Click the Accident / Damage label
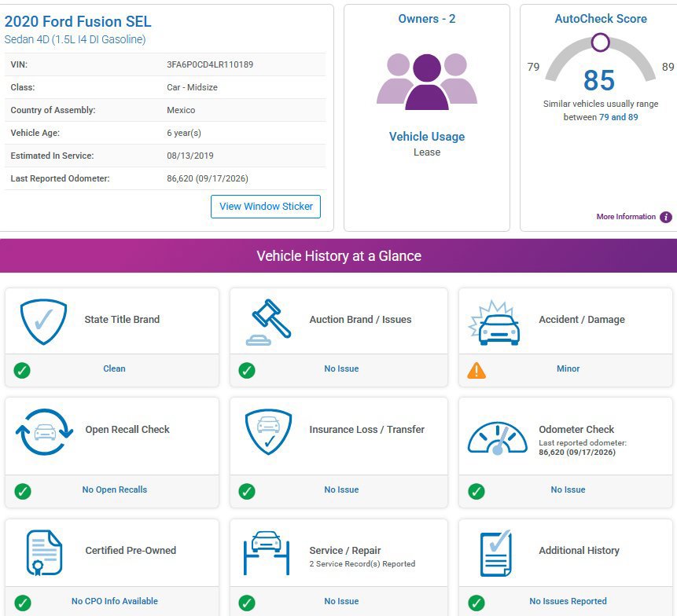Image resolution: width=677 pixels, height=616 pixels. (582, 319)
